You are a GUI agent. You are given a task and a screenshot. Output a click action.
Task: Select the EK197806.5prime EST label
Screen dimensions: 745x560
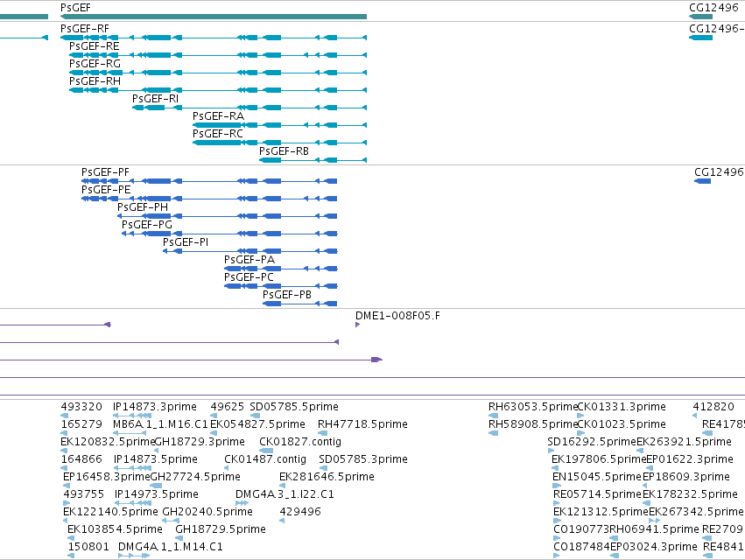(x=599, y=459)
